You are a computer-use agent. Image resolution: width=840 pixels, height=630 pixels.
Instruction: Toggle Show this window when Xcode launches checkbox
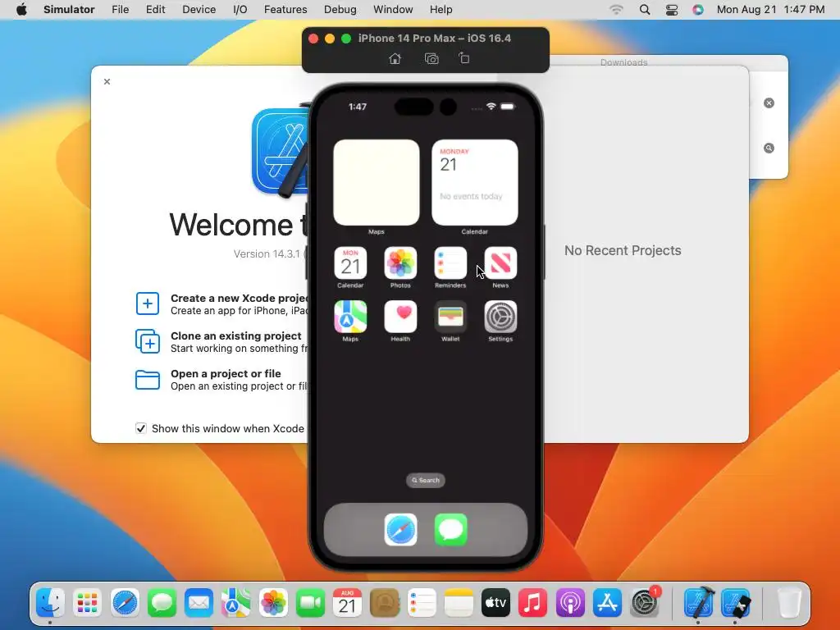point(141,428)
